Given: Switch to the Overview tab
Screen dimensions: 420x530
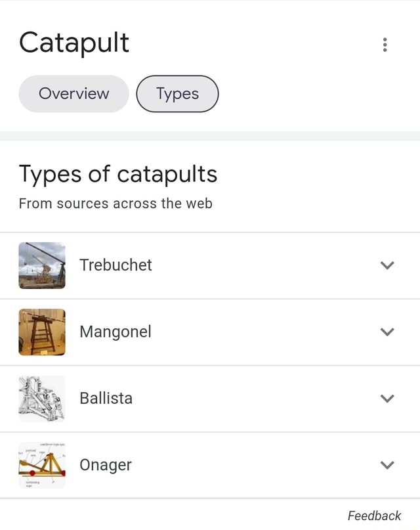Looking at the screenshot, I should tap(73, 94).
